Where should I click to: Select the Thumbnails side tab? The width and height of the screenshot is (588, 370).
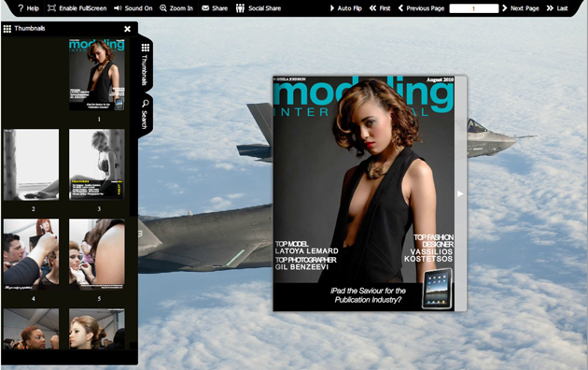(x=145, y=64)
